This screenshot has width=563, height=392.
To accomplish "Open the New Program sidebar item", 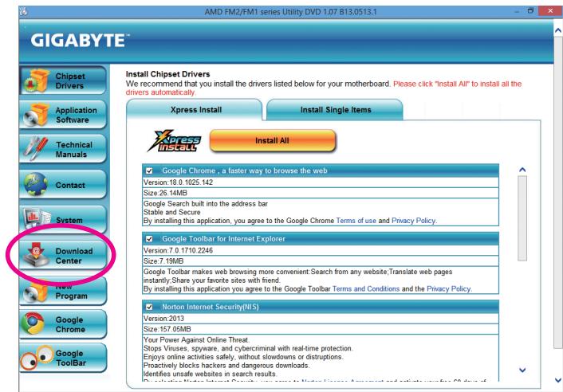I will (63, 292).
